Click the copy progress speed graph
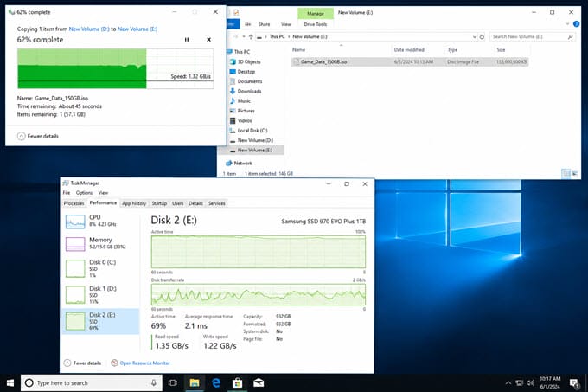Viewport: 588px width, 392px height. pyautogui.click(x=116, y=68)
